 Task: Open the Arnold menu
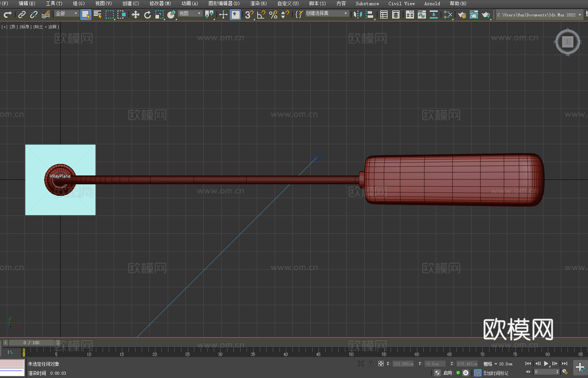click(432, 3)
